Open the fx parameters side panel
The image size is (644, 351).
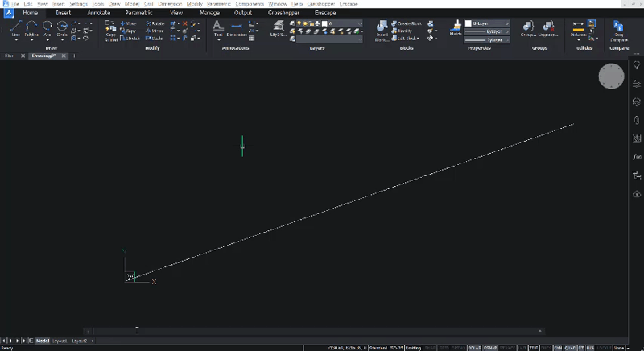[636, 157]
